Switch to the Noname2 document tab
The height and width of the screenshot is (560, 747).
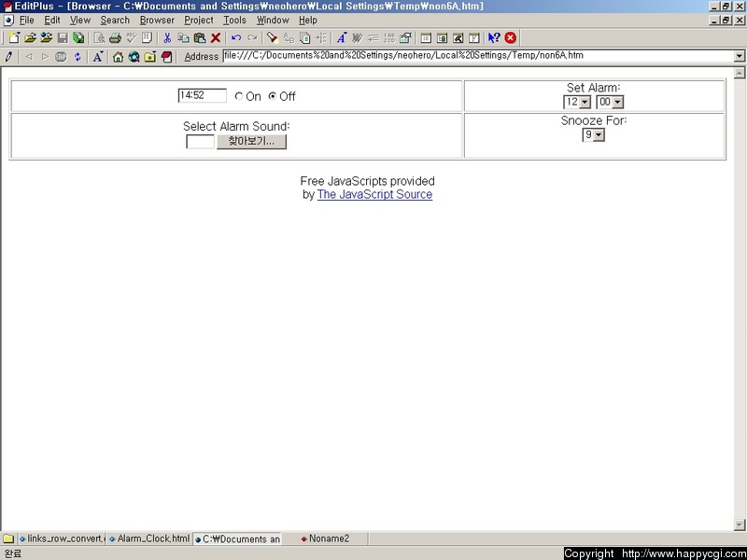click(325, 539)
